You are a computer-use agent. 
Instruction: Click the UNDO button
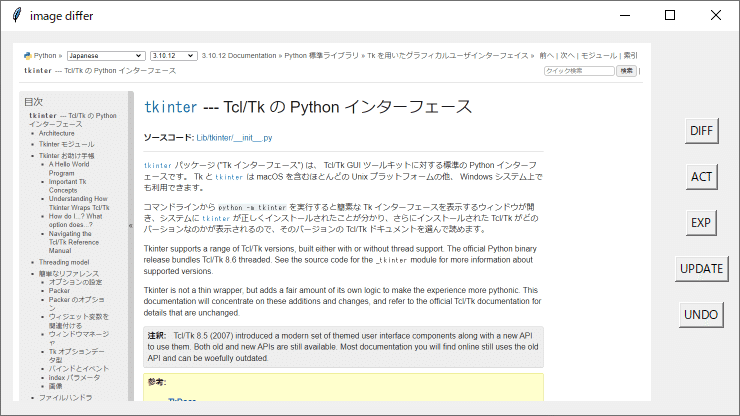[701, 314]
